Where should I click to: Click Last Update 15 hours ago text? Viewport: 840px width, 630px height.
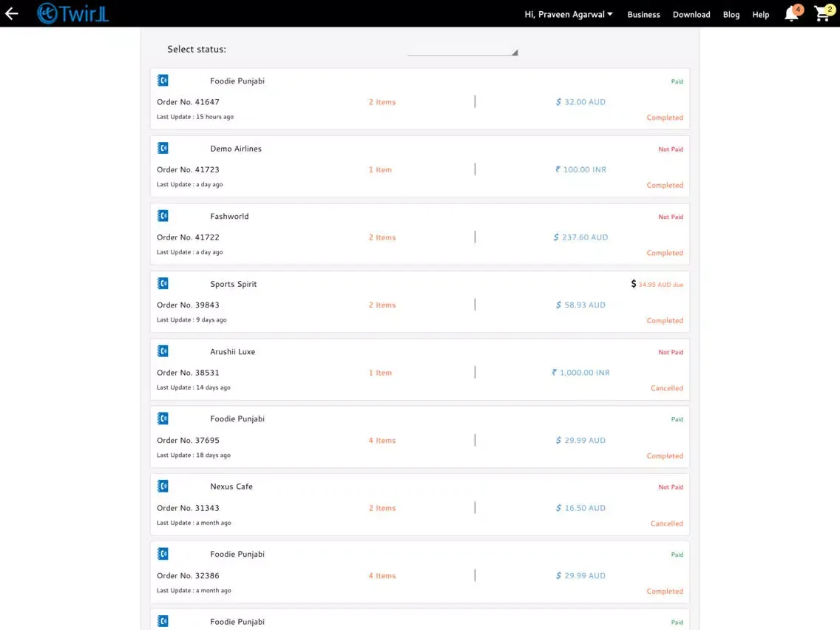(x=195, y=117)
